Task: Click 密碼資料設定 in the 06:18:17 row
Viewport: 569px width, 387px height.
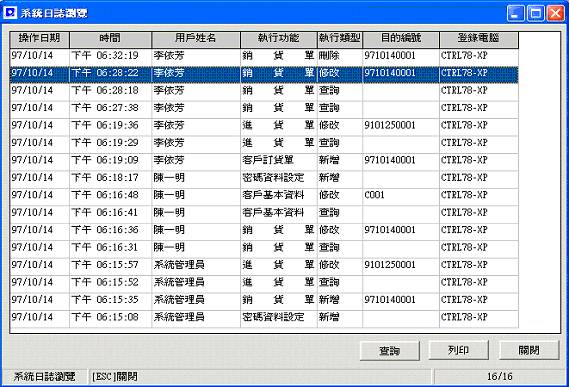Action: 273,178
